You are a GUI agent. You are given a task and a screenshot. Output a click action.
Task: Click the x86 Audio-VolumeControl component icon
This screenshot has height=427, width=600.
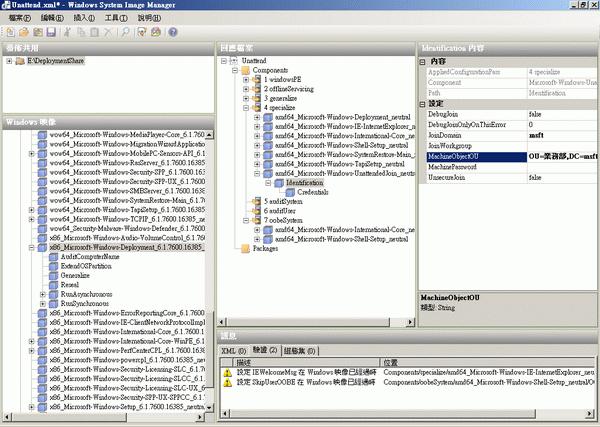pyautogui.click(x=42, y=238)
